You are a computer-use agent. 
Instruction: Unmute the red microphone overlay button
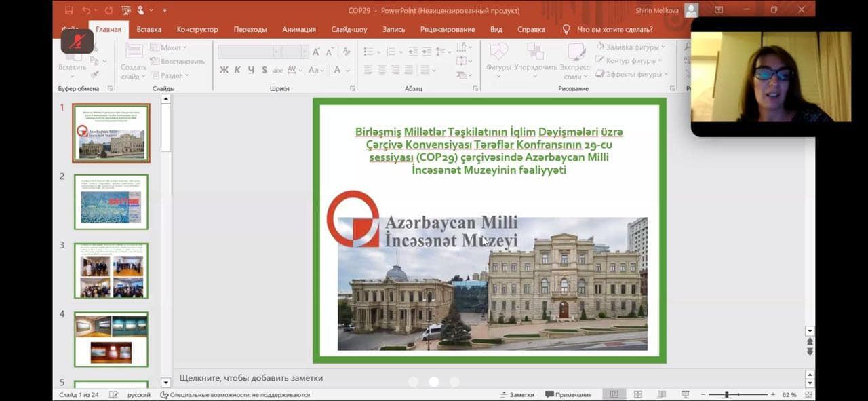[77, 41]
